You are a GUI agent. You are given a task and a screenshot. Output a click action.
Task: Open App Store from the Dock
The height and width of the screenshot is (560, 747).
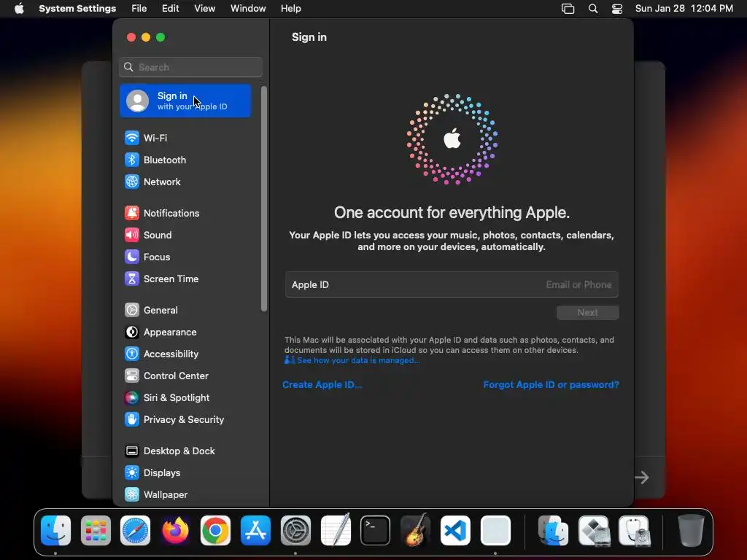[255, 531]
